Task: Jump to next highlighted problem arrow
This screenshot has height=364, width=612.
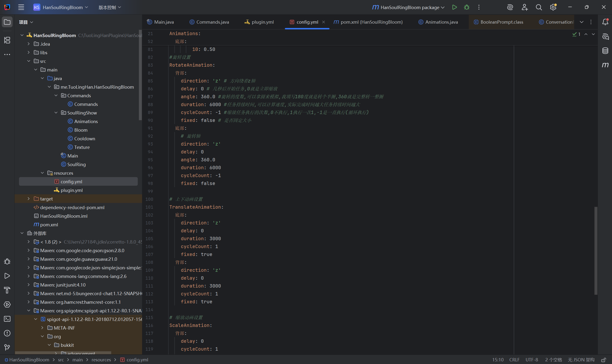Action: [x=593, y=34]
